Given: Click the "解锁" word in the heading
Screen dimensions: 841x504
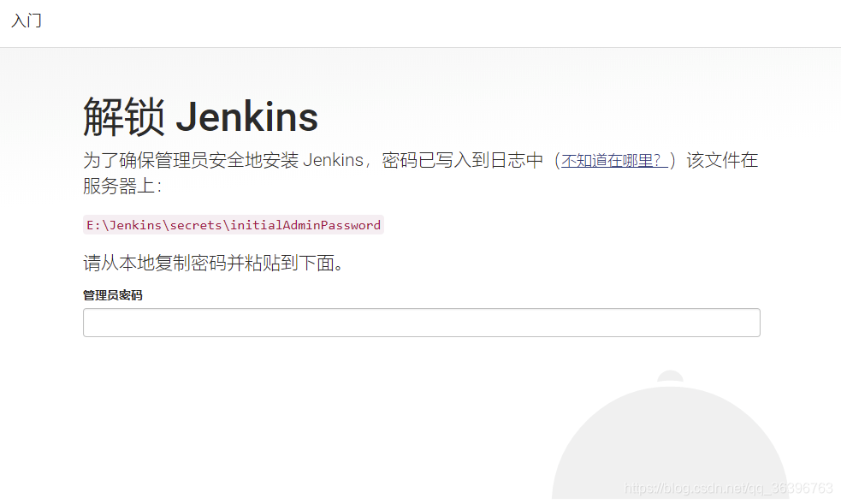Looking at the screenshot, I should [x=124, y=117].
